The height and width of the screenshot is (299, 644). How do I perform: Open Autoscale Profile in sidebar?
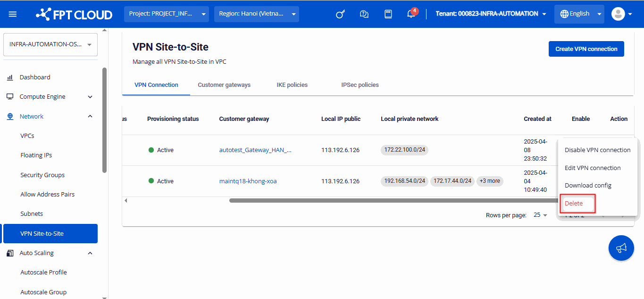point(43,273)
